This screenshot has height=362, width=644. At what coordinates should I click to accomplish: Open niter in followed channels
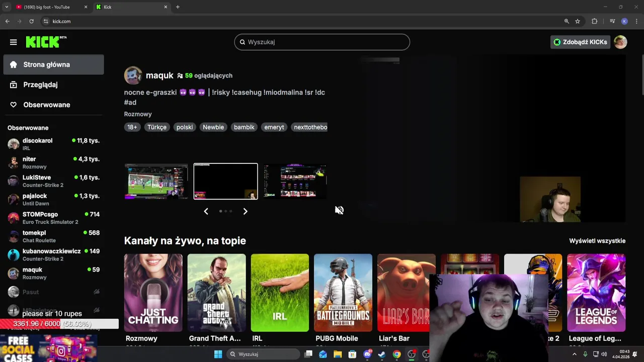53,162
